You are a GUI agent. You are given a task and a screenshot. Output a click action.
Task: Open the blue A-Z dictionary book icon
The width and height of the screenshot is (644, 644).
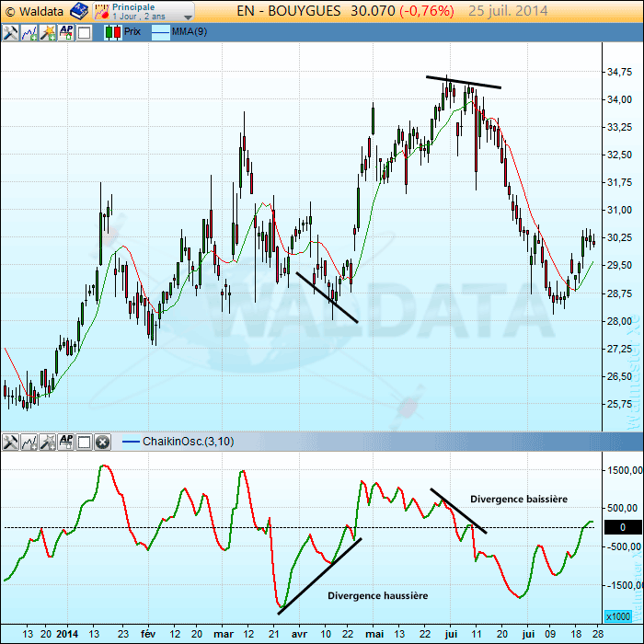coord(79,11)
